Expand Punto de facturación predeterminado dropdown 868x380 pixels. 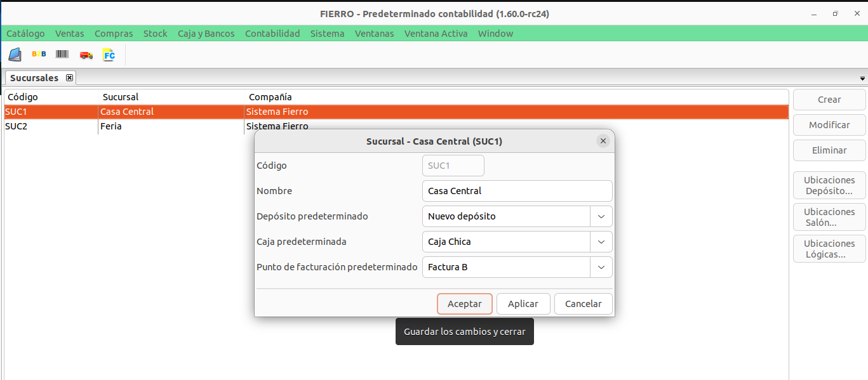(x=601, y=267)
